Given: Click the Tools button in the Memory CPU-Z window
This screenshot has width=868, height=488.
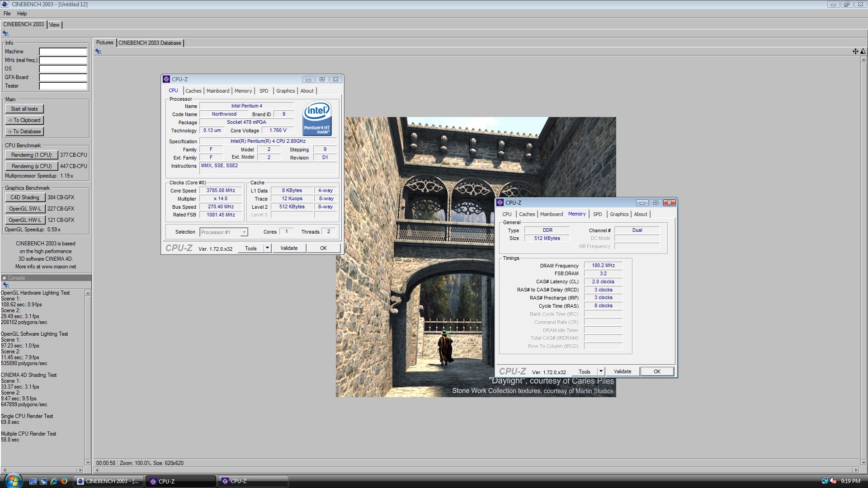Looking at the screenshot, I should (x=585, y=371).
